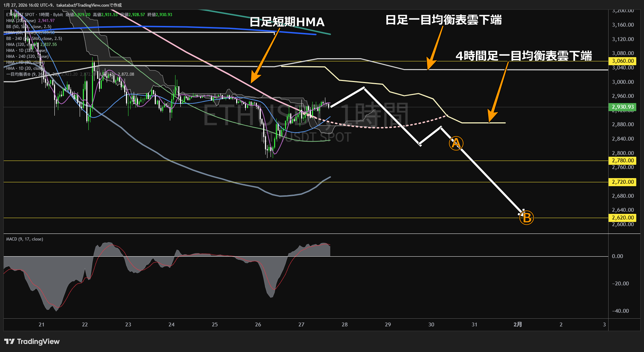This screenshot has width=644, height=352.
Task: Click the 2,680.00 price axis tick
Action: [x=623, y=196]
